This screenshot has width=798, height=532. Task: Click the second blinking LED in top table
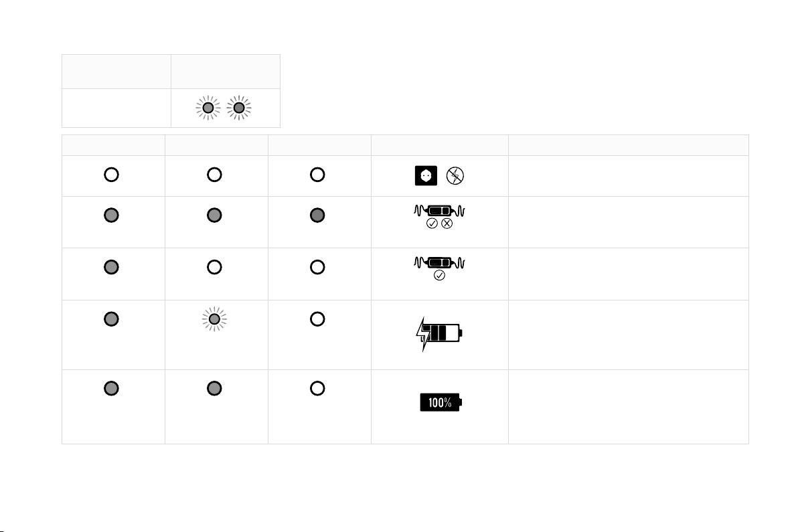(x=239, y=108)
